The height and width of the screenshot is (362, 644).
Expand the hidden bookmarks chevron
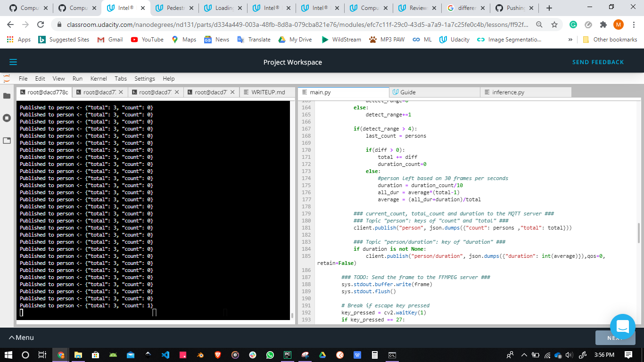[570, 40]
